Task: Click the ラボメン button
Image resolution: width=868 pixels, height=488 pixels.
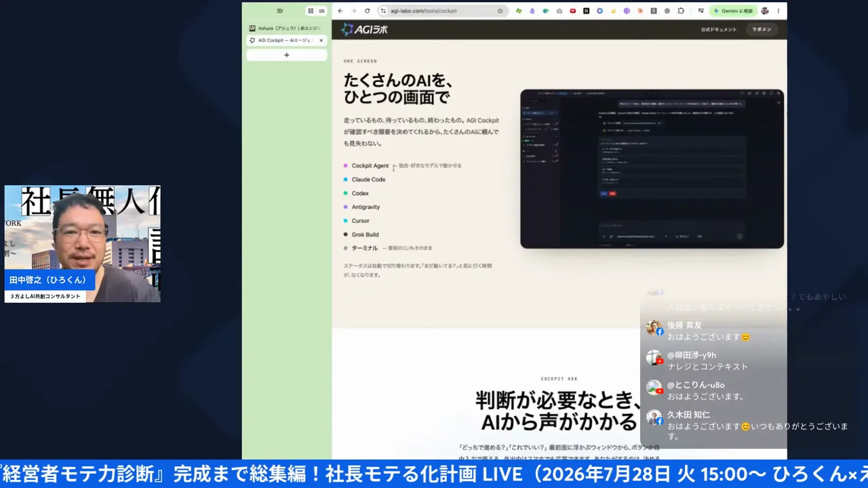Action: [762, 30]
